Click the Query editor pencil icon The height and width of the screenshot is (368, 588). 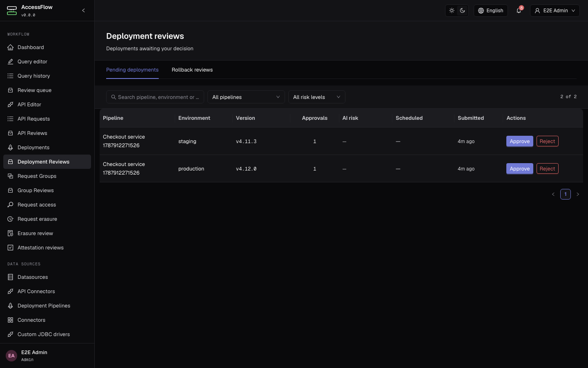(11, 62)
